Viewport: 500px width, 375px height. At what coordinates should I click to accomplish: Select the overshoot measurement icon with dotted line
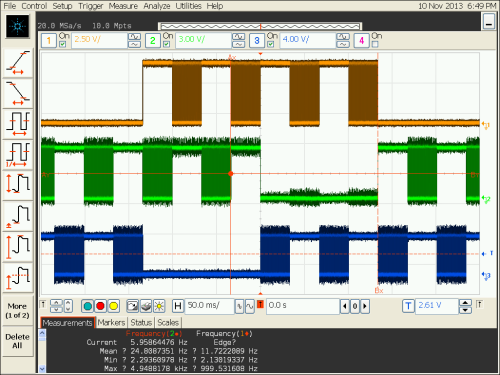pyautogui.click(x=18, y=277)
